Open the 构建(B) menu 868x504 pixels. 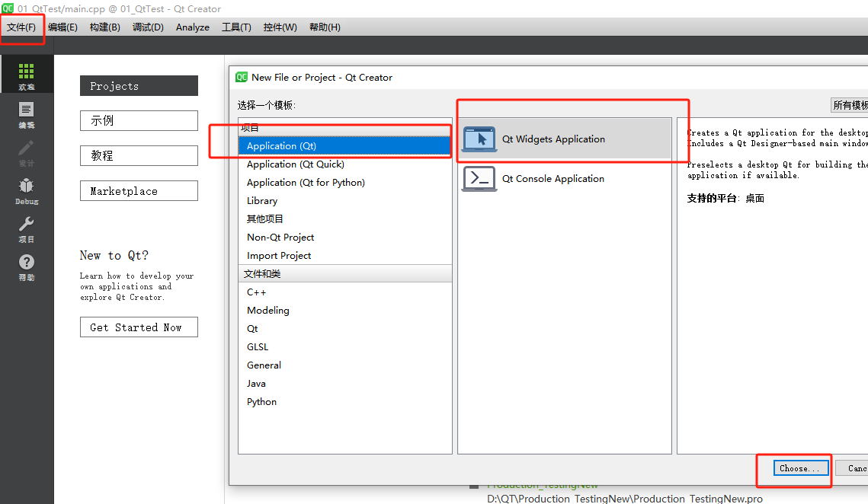click(104, 27)
